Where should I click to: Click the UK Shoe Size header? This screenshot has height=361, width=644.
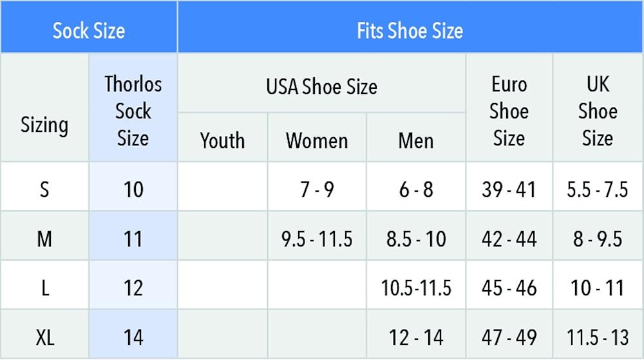pyautogui.click(x=598, y=111)
